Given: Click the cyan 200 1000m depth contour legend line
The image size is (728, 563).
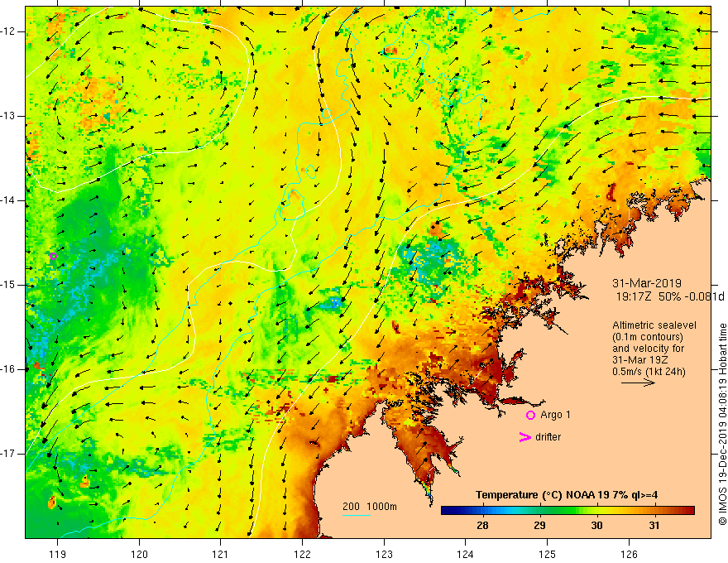Looking at the screenshot, I should (x=356, y=515).
